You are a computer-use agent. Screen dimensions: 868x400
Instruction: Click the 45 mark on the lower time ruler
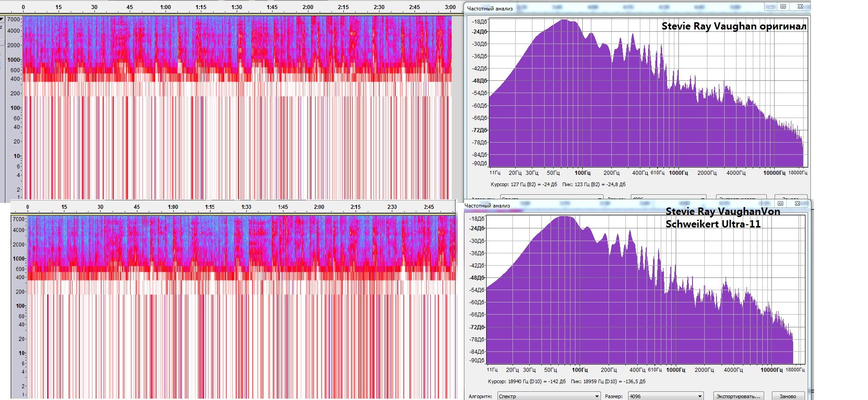[x=137, y=207]
